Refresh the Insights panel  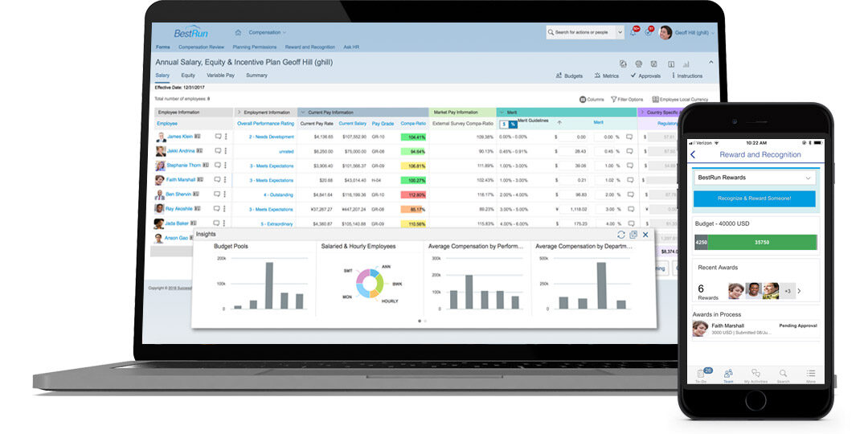621,235
